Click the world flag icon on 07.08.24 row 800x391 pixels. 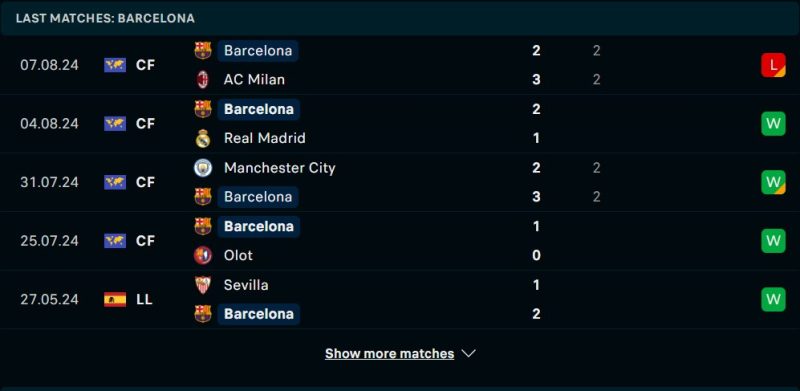[115, 65]
